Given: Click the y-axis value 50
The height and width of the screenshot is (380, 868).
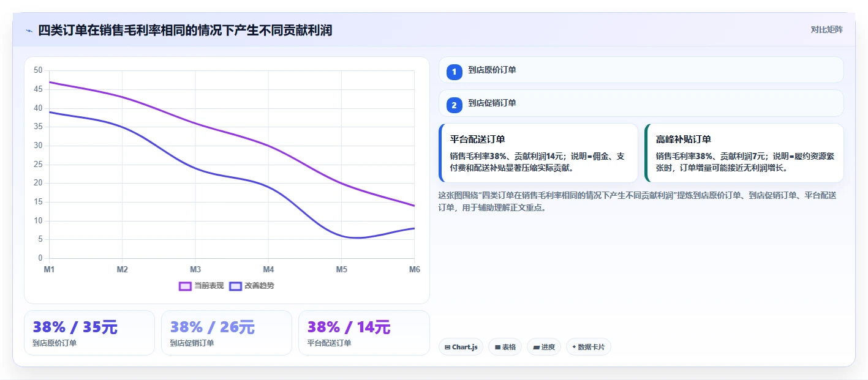Looking at the screenshot, I should [x=38, y=70].
